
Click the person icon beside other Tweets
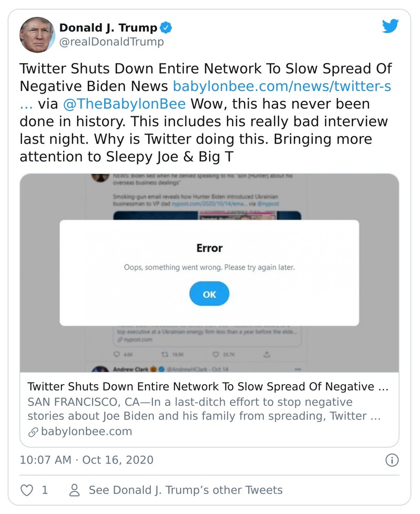pos(75,490)
